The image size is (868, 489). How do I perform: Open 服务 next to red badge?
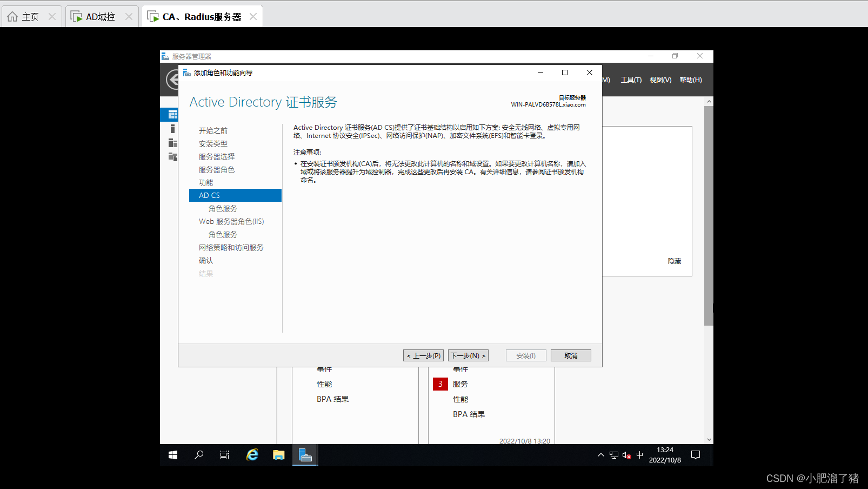(x=460, y=384)
